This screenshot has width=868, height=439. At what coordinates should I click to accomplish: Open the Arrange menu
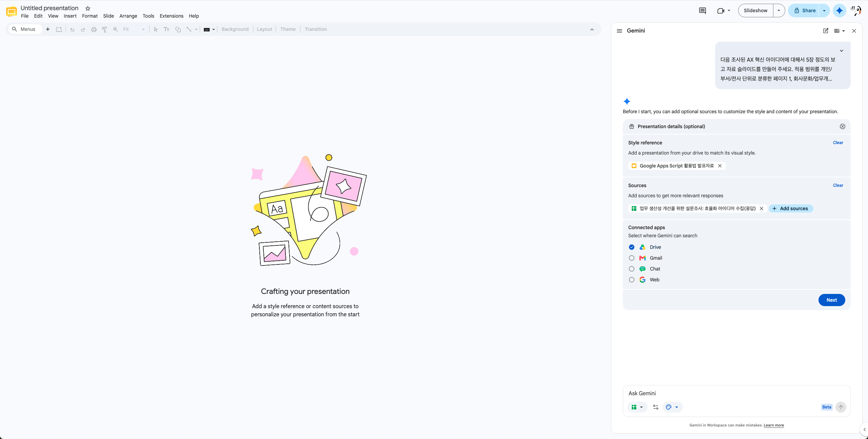128,16
